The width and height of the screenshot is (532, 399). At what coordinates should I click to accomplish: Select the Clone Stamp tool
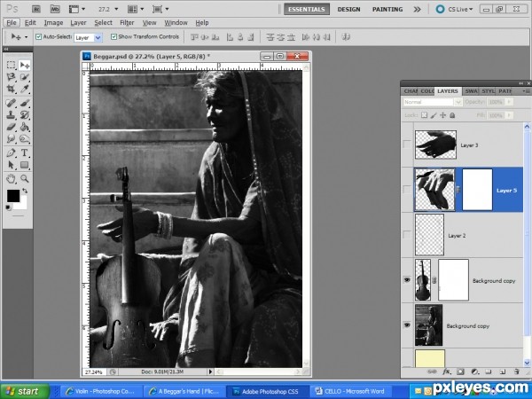(x=12, y=114)
